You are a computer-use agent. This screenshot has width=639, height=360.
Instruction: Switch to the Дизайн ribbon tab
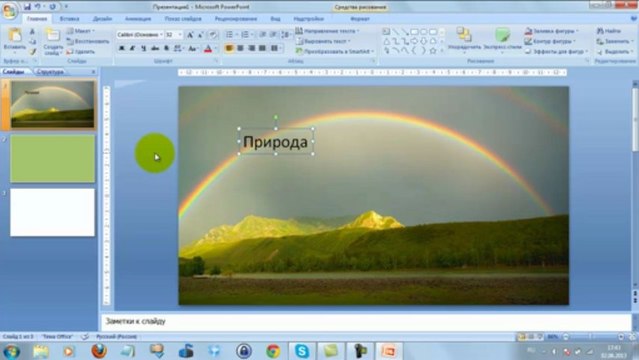102,19
